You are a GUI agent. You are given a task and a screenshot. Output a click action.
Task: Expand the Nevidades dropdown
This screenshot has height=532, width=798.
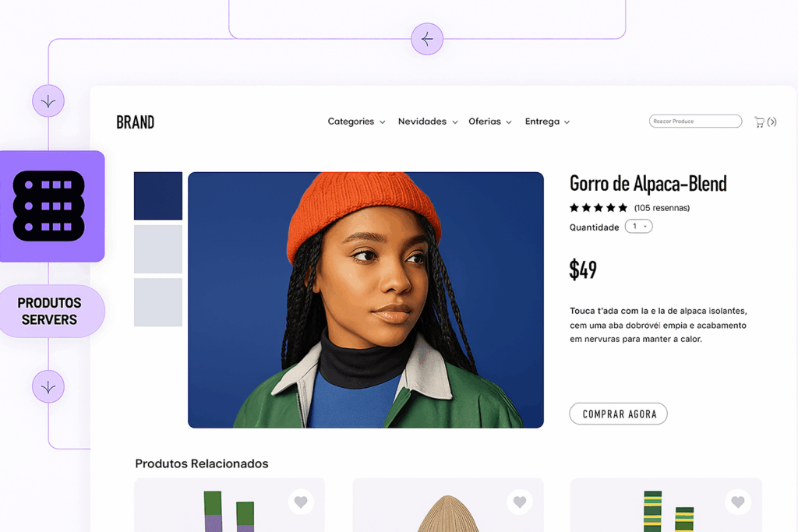pyautogui.click(x=428, y=122)
